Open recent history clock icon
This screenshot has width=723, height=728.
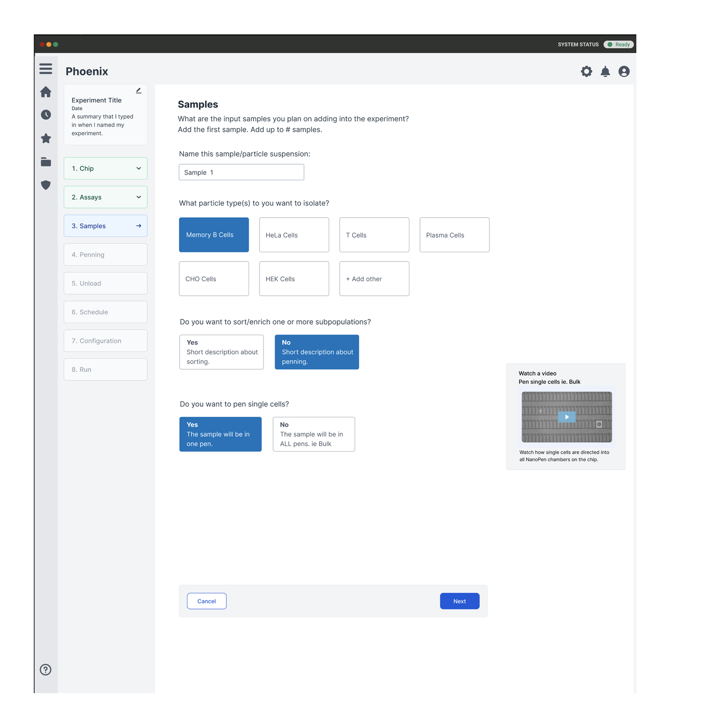coord(46,114)
